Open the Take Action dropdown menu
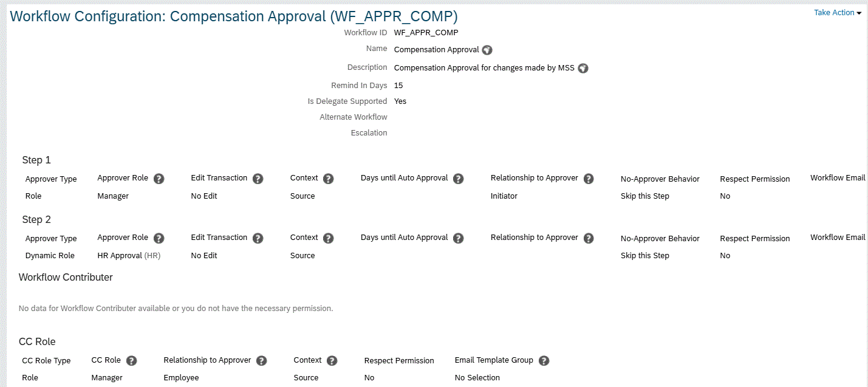Image resolution: width=868 pixels, height=387 pixels. click(838, 13)
